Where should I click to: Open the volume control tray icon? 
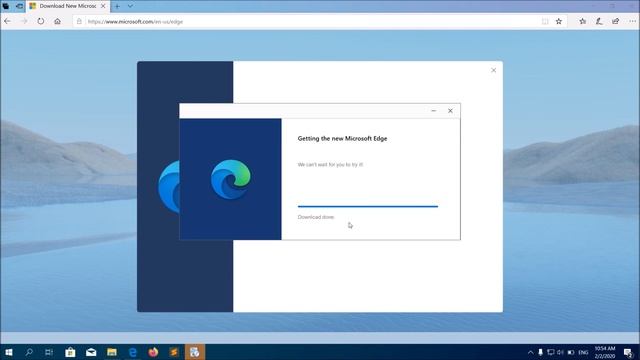(560, 352)
